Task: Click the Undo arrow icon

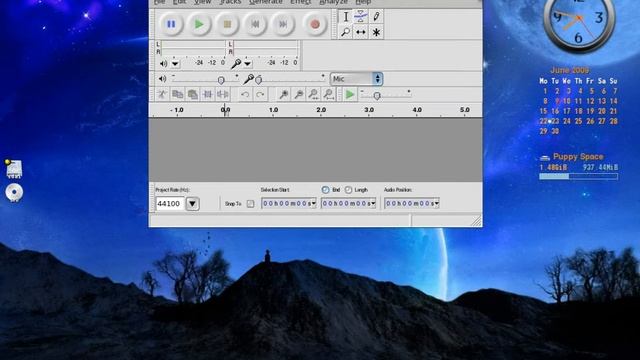Action: [245, 95]
